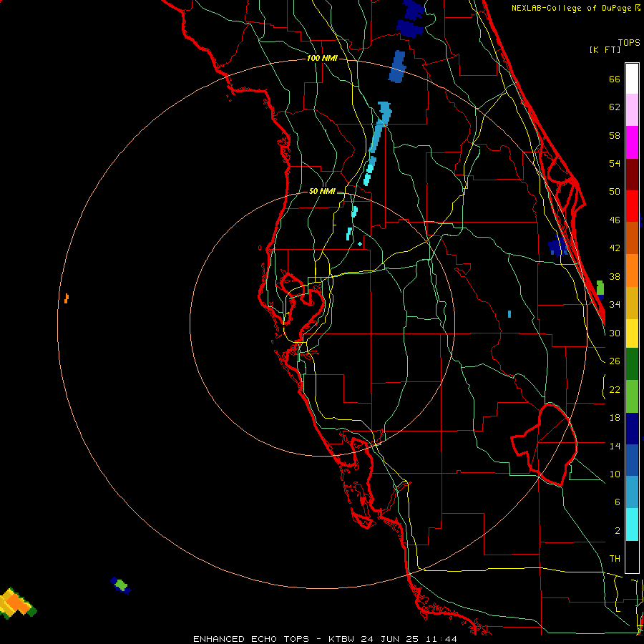Click the '66' legend value

[x=615, y=79]
